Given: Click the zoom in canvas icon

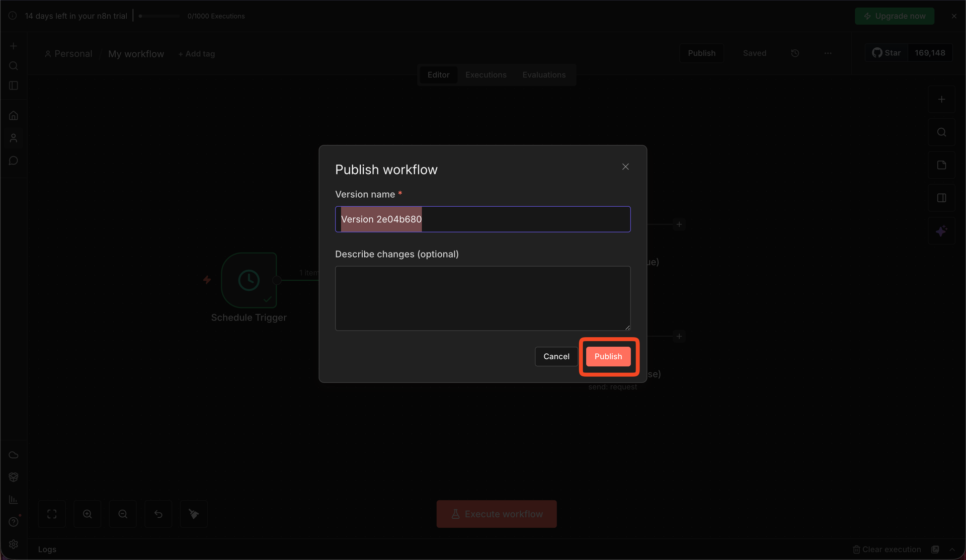Looking at the screenshot, I should [88, 514].
